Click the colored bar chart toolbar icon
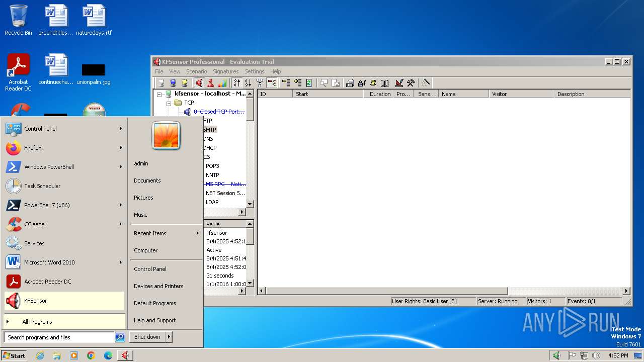Image resolution: width=644 pixels, height=362 pixels. [222, 83]
